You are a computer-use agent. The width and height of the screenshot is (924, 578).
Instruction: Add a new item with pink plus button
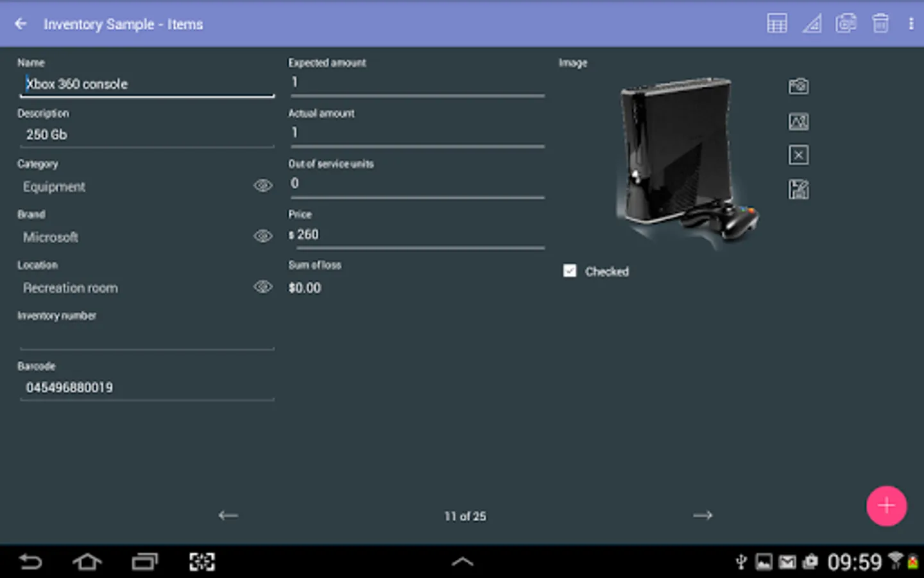[886, 506]
